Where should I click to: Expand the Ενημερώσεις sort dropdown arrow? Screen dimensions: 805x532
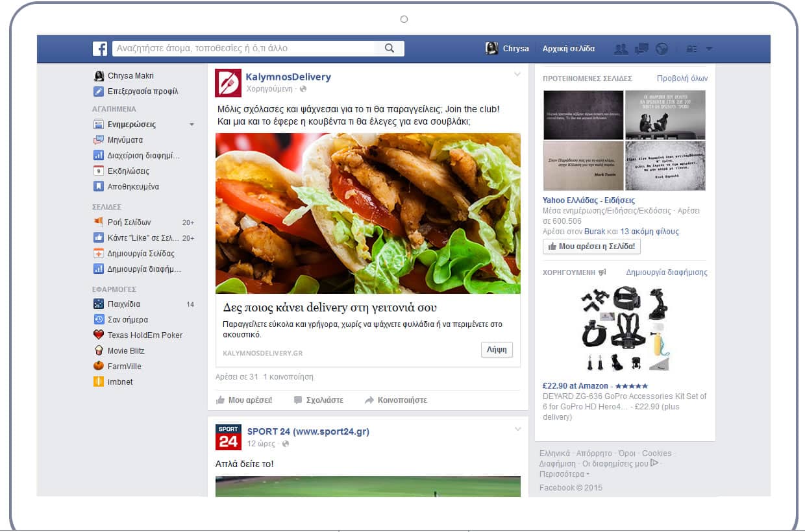192,125
